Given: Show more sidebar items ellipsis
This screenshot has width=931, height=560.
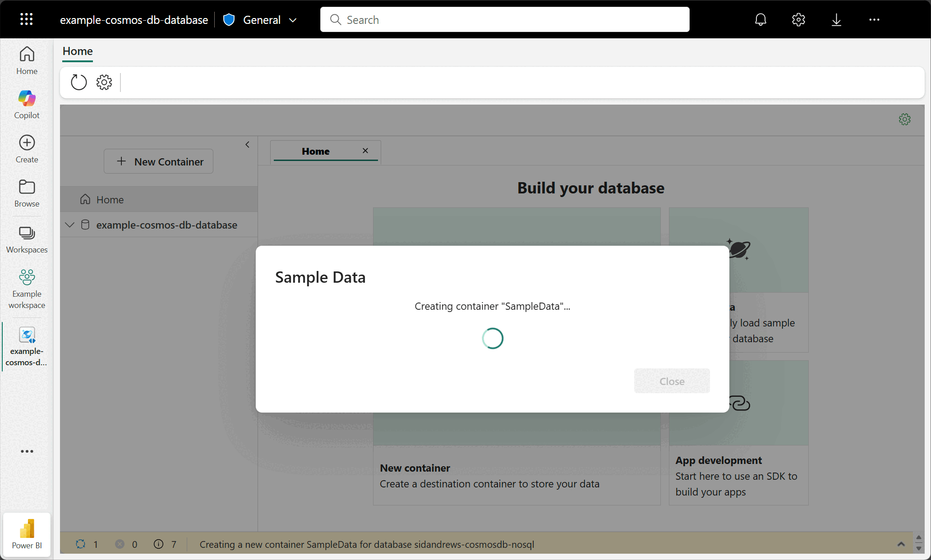Looking at the screenshot, I should tap(27, 451).
